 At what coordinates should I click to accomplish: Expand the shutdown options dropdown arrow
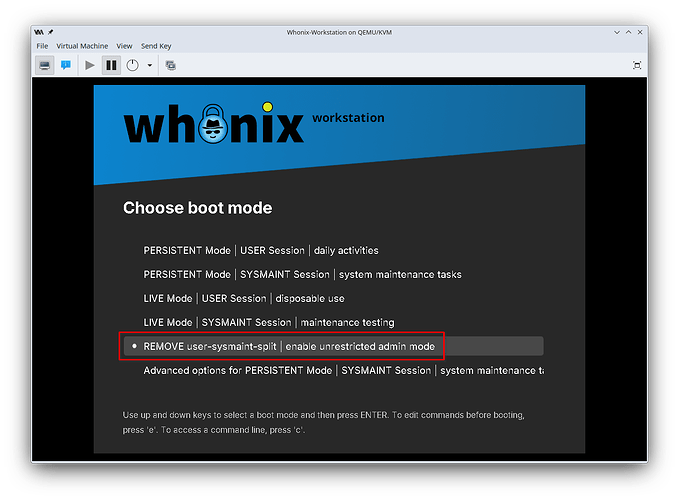pyautogui.click(x=150, y=65)
